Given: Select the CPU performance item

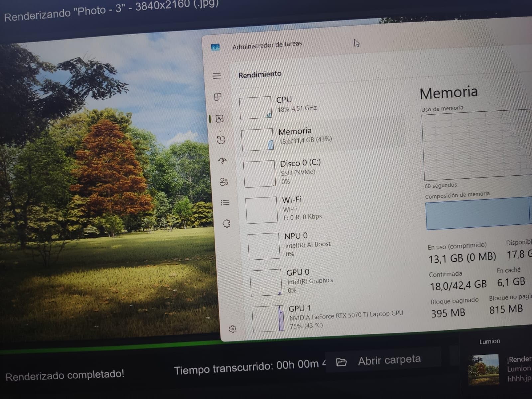Looking at the screenshot, I should click(296, 104).
